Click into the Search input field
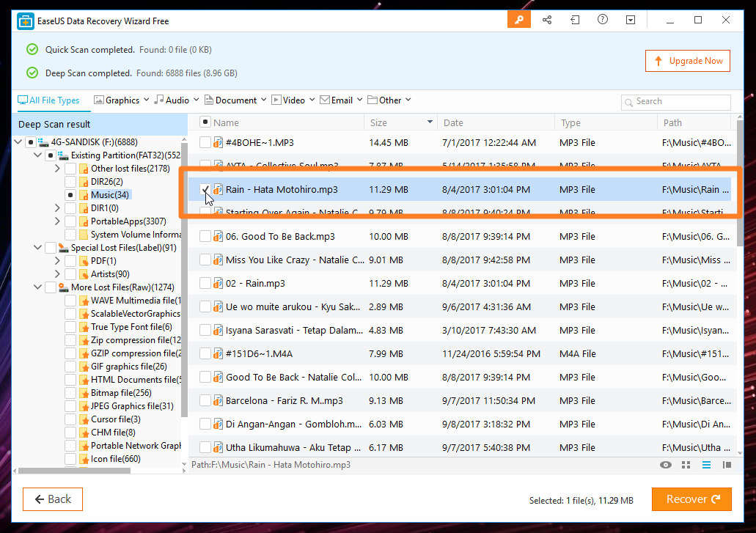The height and width of the screenshot is (533, 756). (676, 102)
